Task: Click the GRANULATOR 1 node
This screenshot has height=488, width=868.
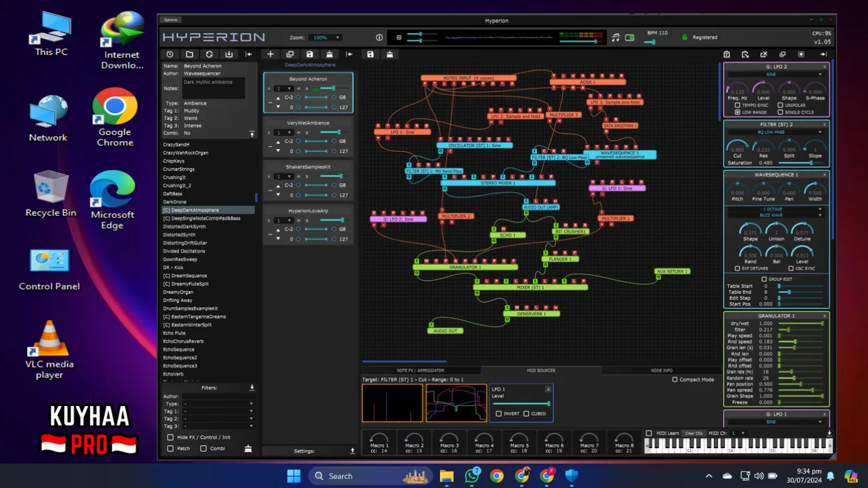Action: (x=465, y=267)
